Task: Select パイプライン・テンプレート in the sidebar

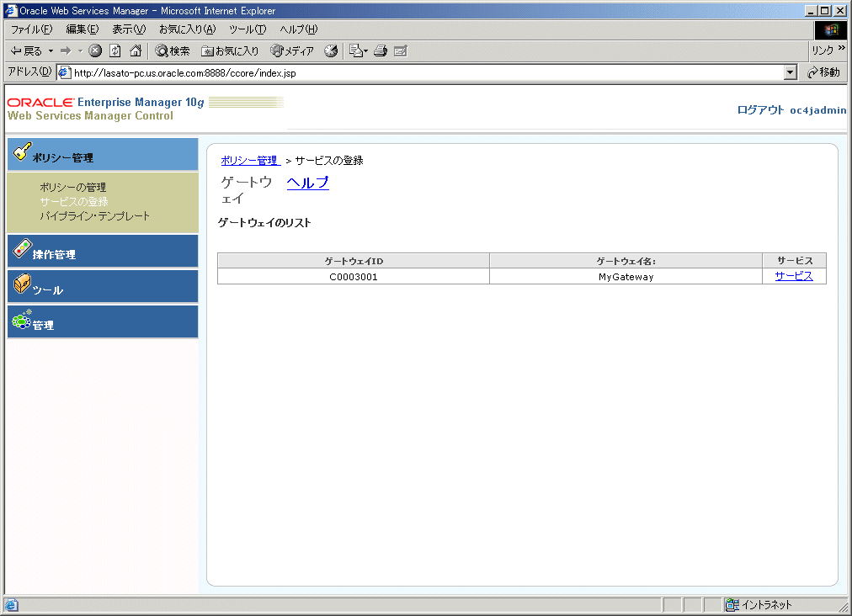Action: pyautogui.click(x=94, y=216)
